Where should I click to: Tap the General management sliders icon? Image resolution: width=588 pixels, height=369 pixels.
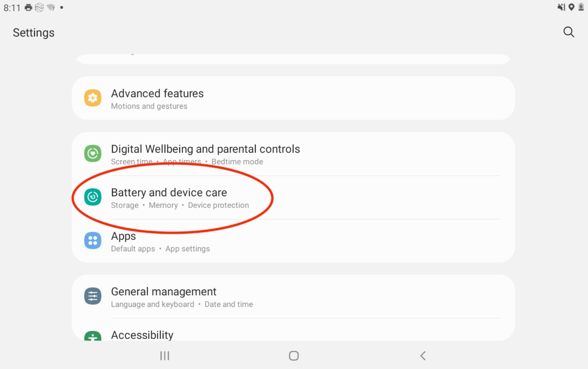pyautogui.click(x=93, y=296)
